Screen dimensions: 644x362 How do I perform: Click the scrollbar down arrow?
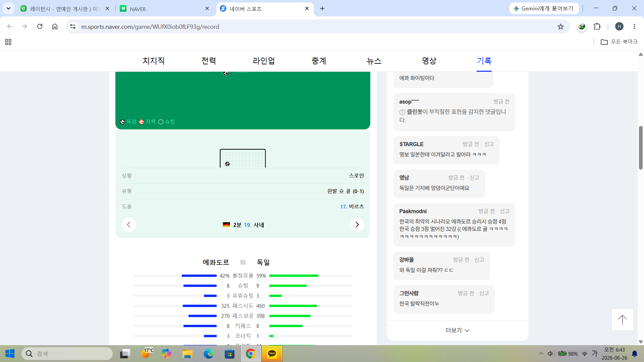pos(641,342)
